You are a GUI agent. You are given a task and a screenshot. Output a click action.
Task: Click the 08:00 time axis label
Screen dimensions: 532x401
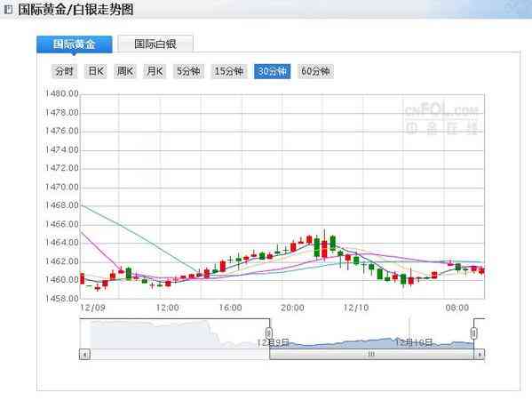457,308
